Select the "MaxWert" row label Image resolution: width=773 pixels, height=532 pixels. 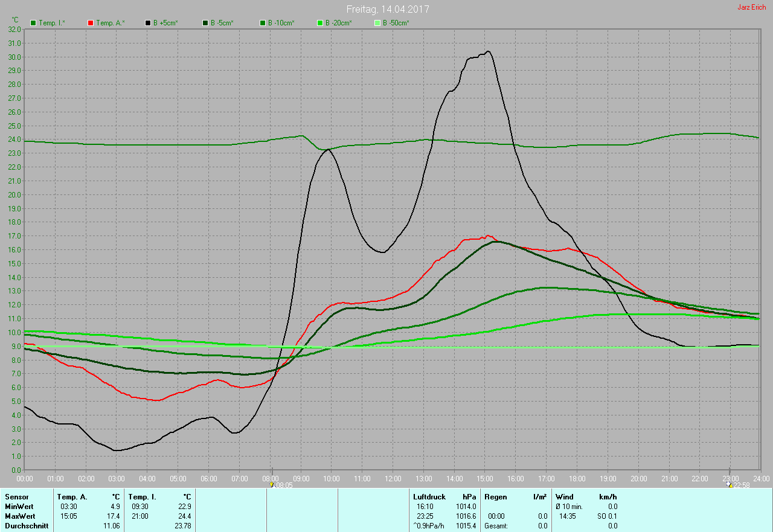pos(20,516)
